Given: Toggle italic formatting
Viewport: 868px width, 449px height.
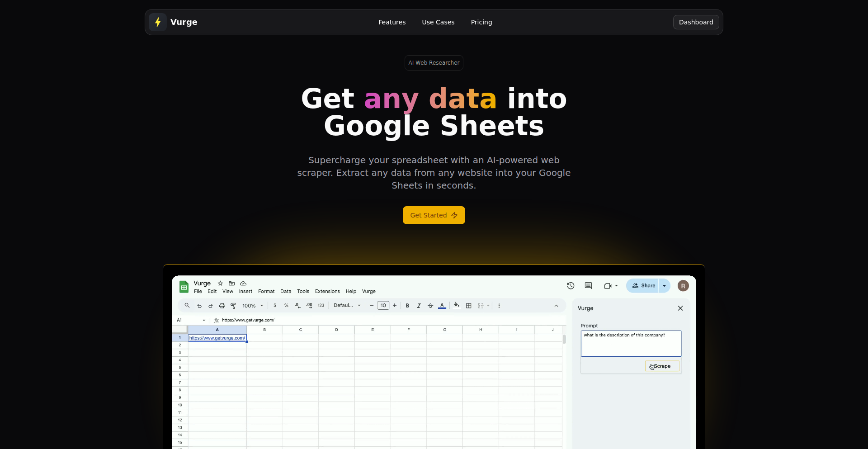Looking at the screenshot, I should pos(419,306).
